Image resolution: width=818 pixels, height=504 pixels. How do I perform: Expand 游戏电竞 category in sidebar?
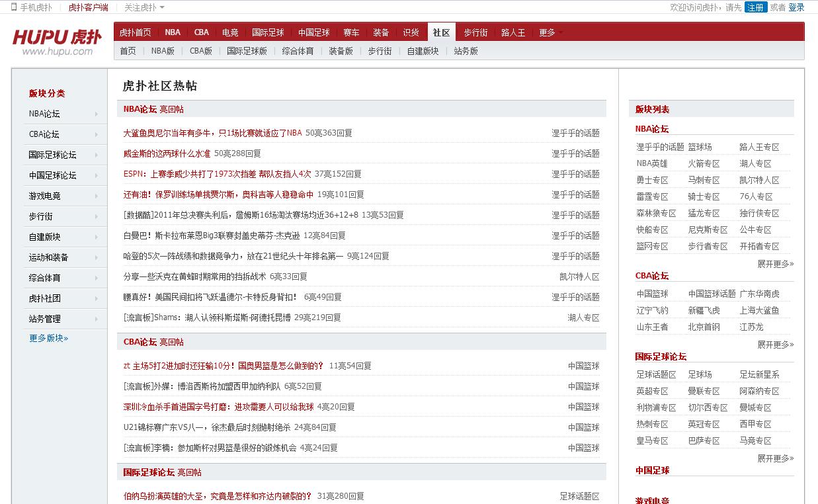(96, 196)
